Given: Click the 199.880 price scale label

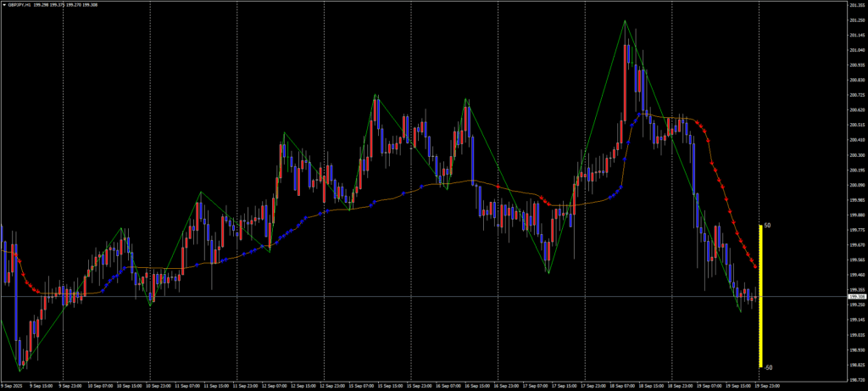Looking at the screenshot, I should pos(855,215).
